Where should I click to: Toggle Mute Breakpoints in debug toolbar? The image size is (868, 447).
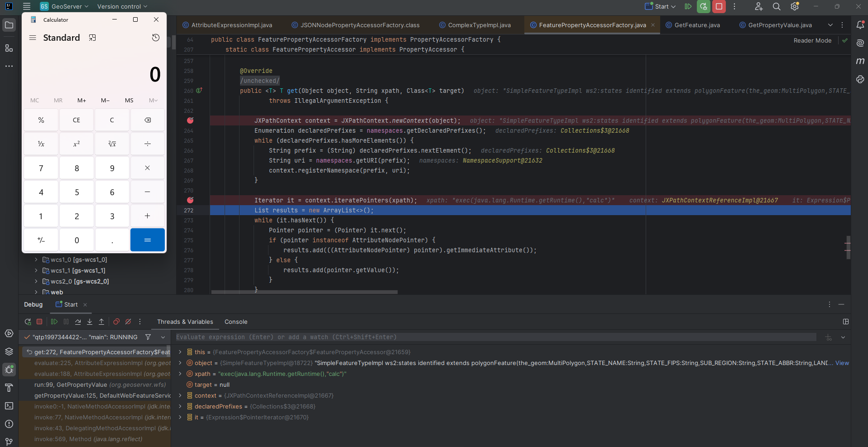(128, 322)
